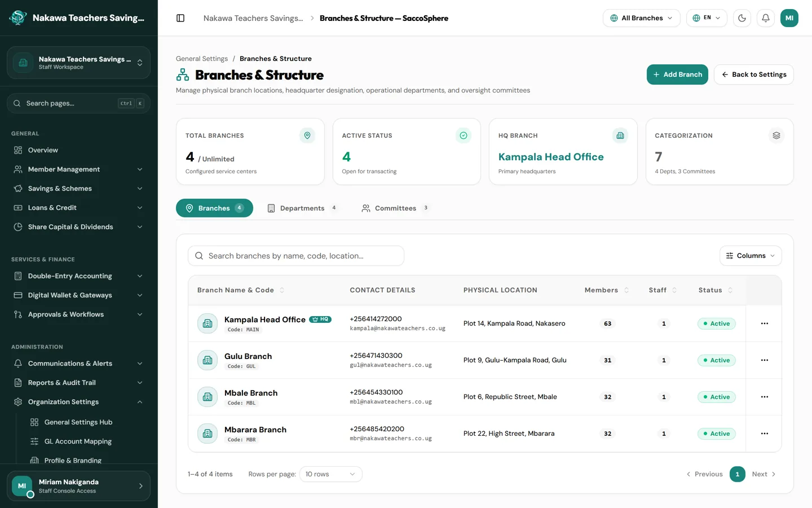The height and width of the screenshot is (508, 812).
Task: Click the Add Branch button
Action: (677, 75)
